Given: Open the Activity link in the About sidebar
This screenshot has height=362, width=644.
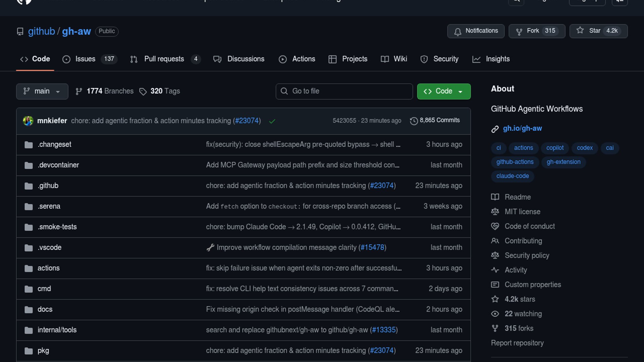Looking at the screenshot, I should point(516,270).
